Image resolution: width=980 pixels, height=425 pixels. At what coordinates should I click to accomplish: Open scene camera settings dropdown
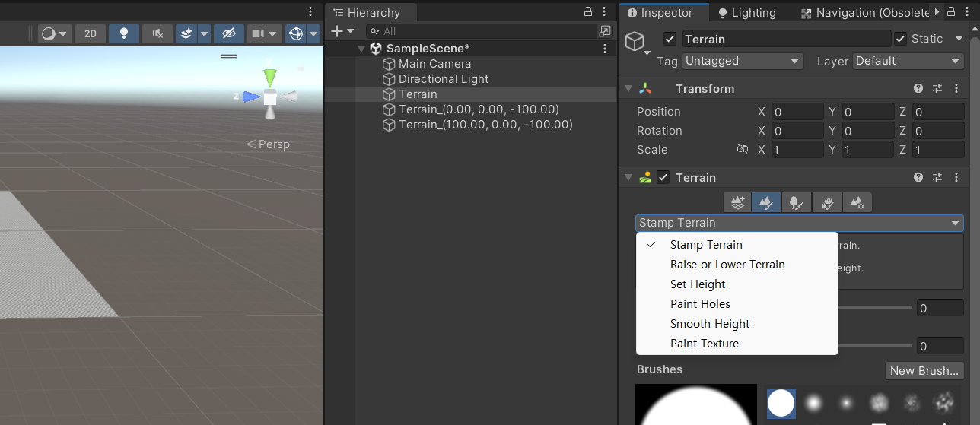pos(265,34)
